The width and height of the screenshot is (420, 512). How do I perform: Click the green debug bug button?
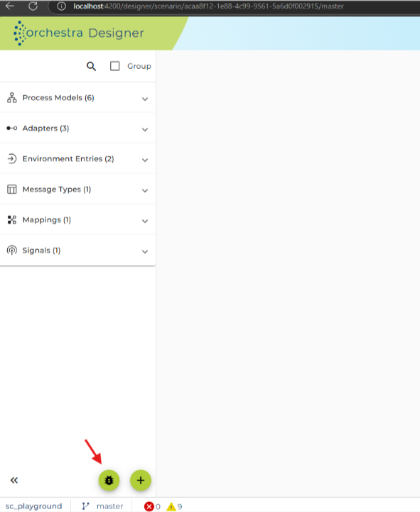(x=109, y=480)
